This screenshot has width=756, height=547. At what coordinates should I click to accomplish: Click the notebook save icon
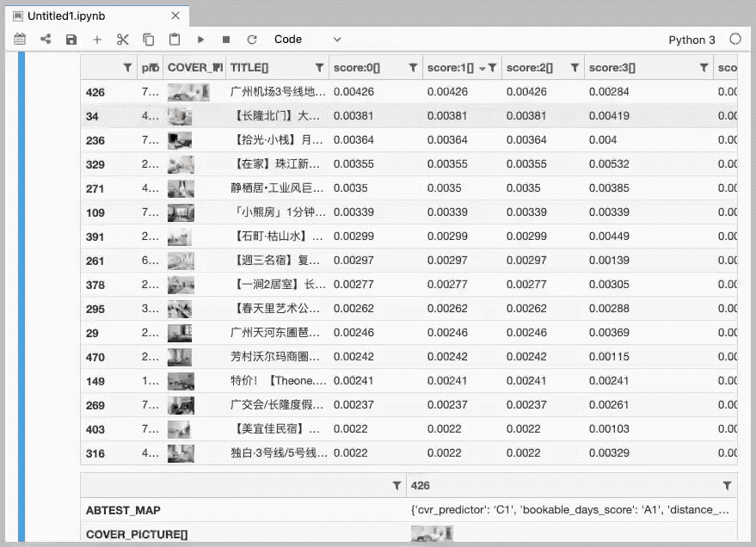pyautogui.click(x=71, y=40)
